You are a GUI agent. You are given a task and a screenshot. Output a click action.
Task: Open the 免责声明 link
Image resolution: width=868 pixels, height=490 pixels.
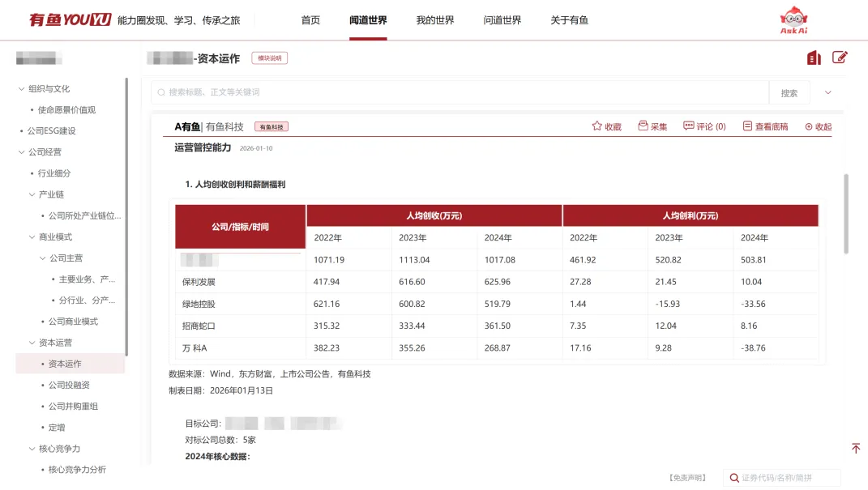[687, 478]
